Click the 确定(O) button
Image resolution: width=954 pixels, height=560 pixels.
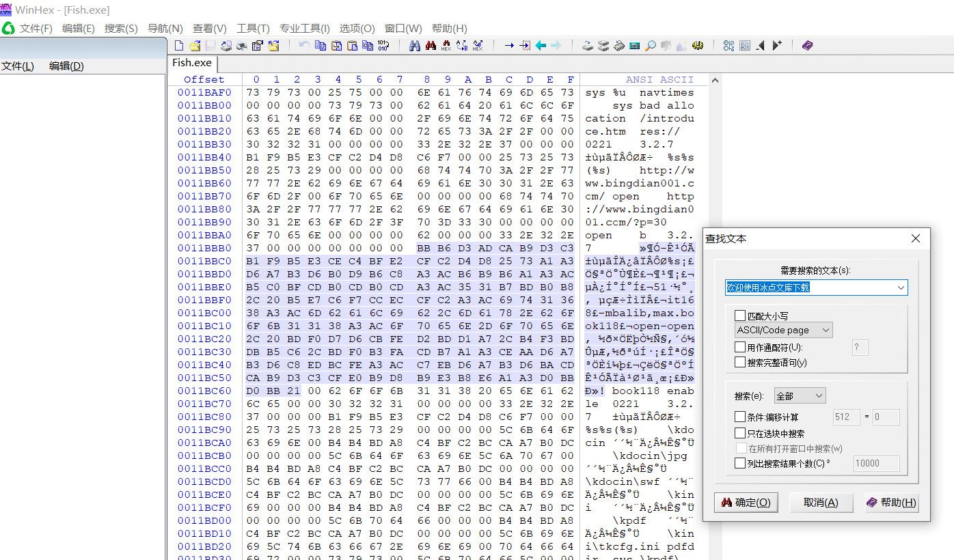[x=746, y=503]
